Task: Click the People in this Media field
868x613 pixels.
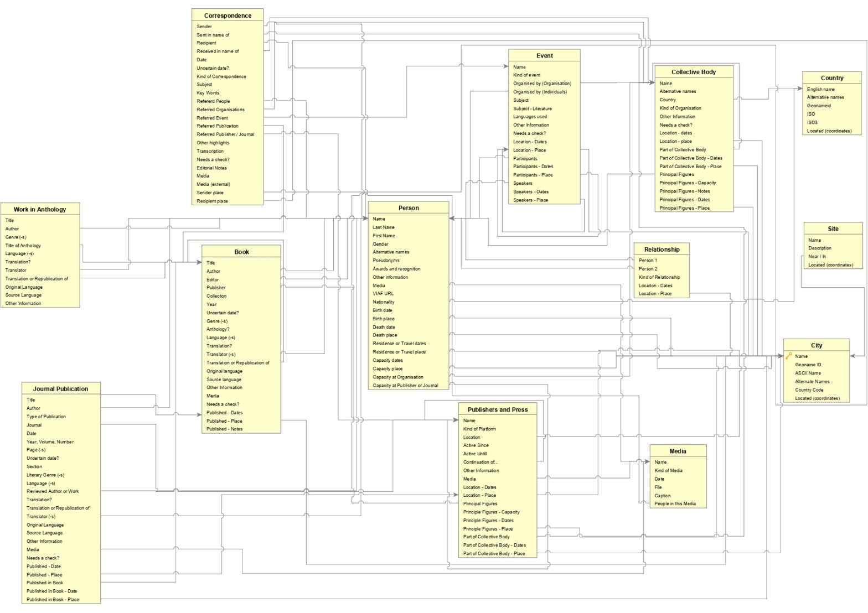Action: click(x=675, y=503)
